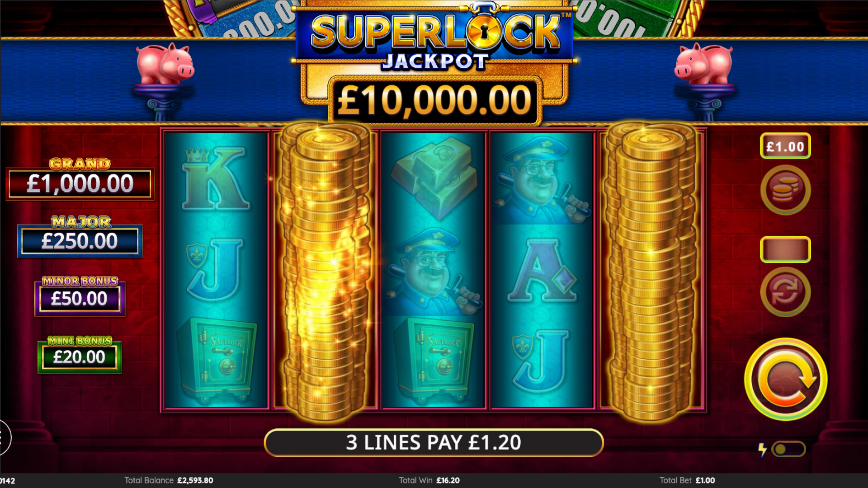Click the large spin button
The width and height of the screenshot is (868, 488).
coord(786,379)
